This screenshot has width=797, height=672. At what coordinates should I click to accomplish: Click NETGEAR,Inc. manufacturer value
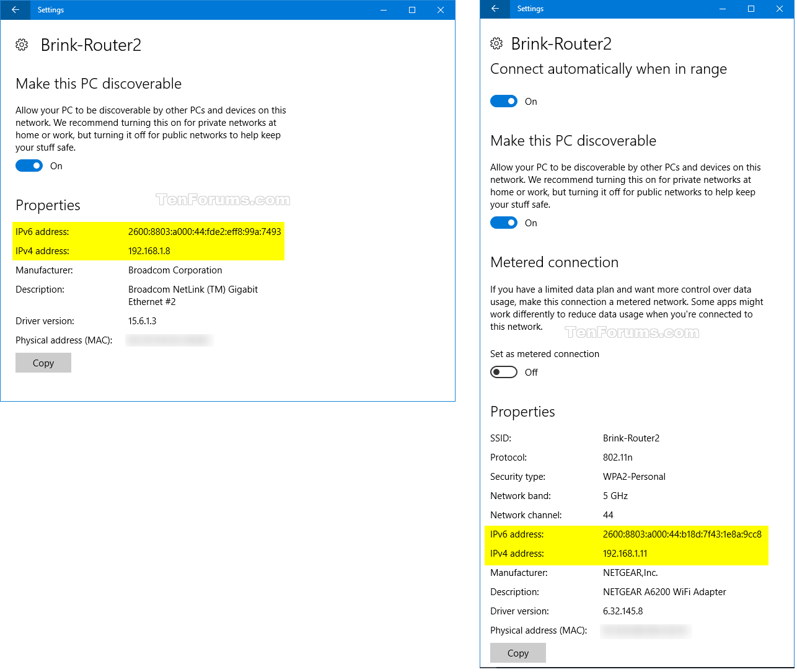coord(630,573)
